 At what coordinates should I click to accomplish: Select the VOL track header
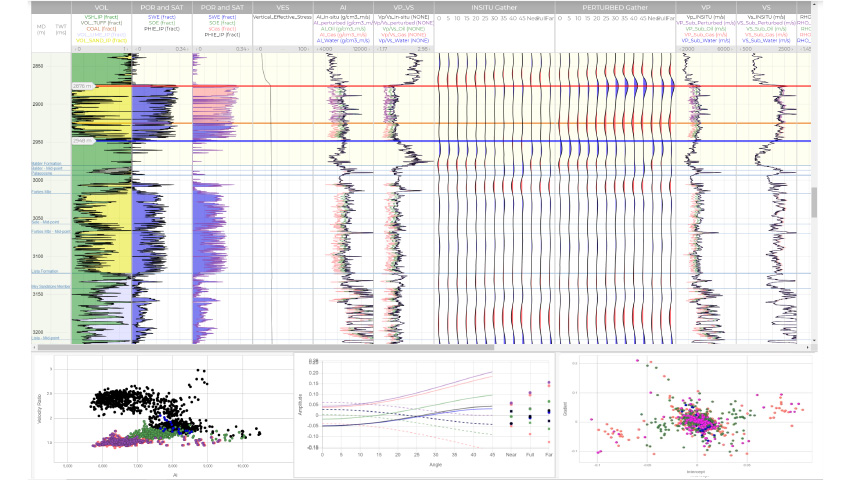[102, 8]
